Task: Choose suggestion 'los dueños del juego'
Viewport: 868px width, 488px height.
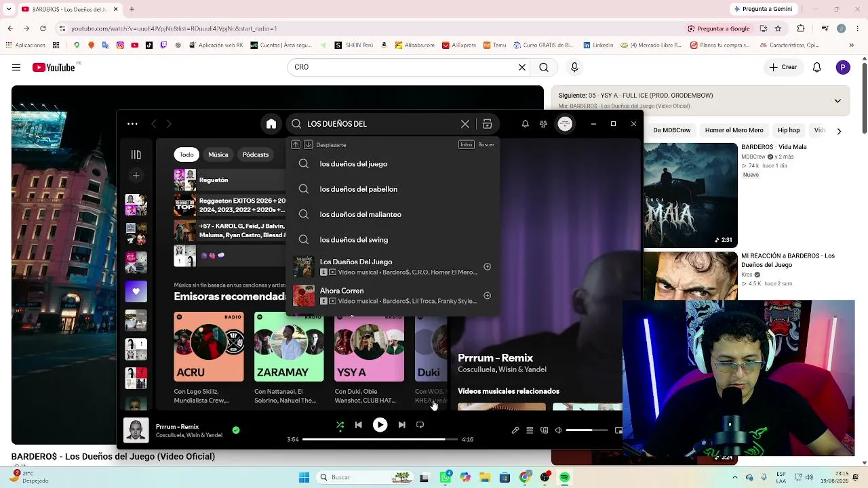Action: (393, 164)
